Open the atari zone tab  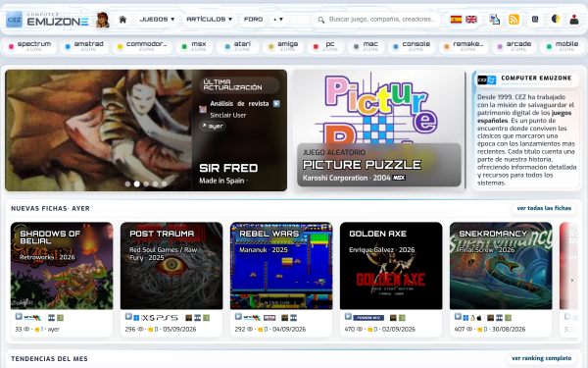238,46
